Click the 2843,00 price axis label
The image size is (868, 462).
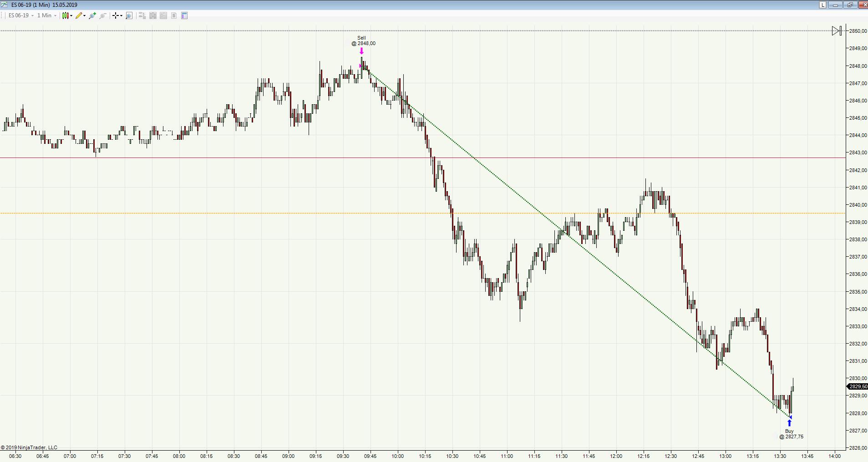pos(858,152)
